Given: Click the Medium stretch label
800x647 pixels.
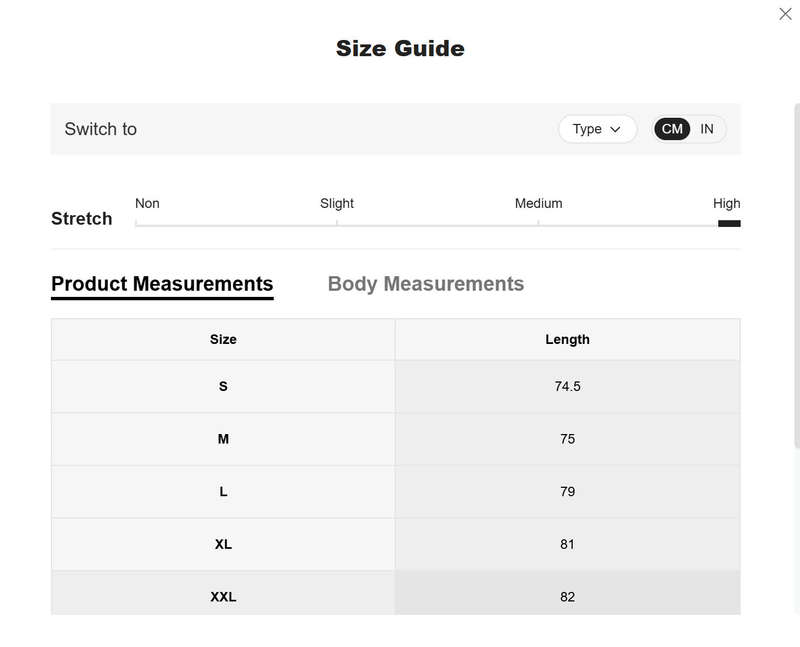Looking at the screenshot, I should (538, 204).
